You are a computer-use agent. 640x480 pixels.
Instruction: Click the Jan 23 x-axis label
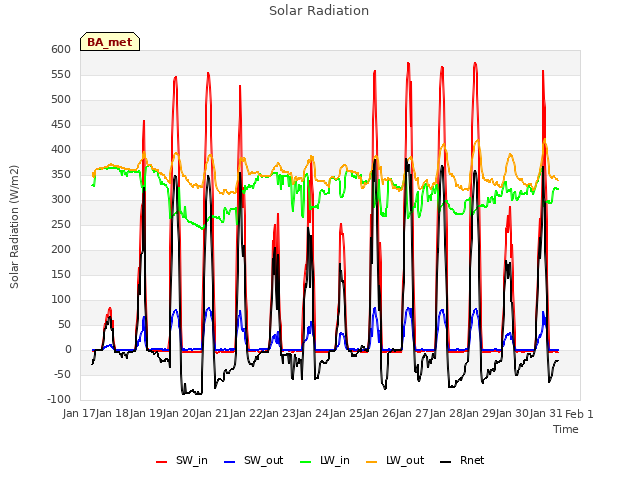[279, 414]
